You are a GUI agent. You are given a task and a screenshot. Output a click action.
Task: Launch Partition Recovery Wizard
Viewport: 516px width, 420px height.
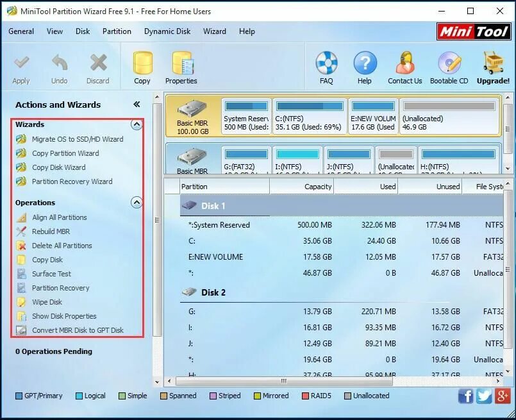pos(72,181)
